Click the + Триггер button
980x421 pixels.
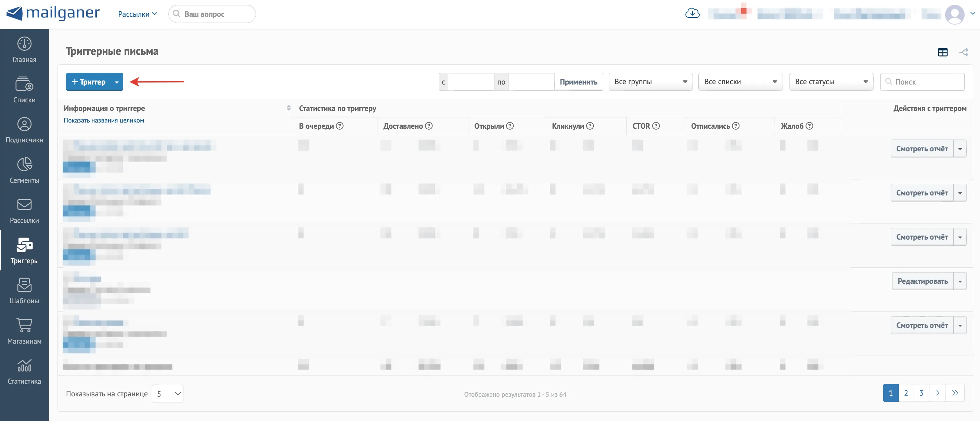coord(88,82)
